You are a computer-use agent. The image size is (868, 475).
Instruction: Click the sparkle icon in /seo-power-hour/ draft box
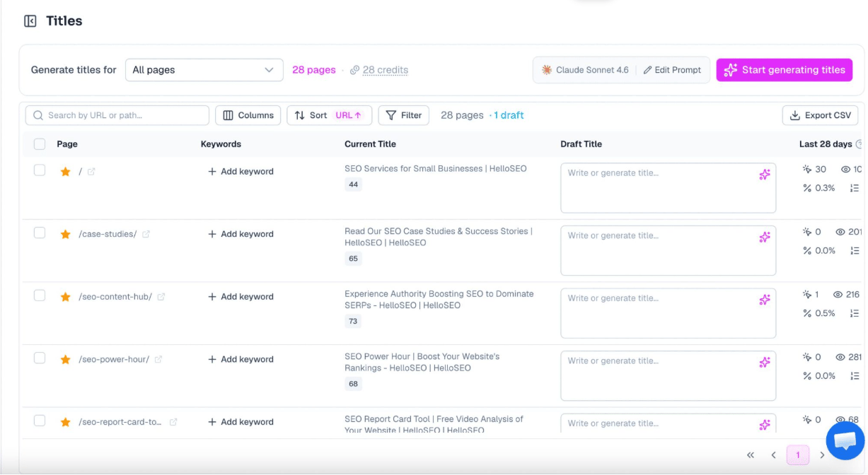764,362
